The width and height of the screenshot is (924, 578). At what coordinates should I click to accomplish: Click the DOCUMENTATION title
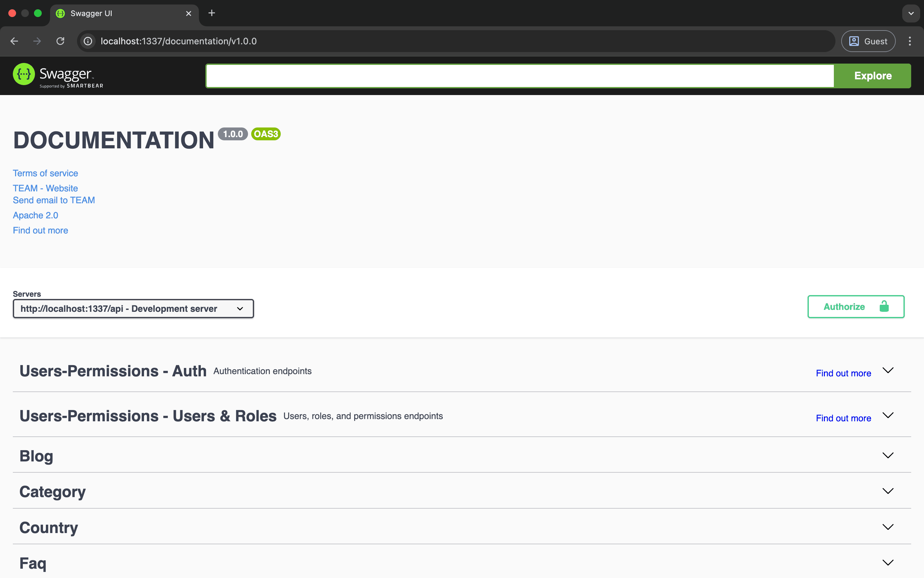[114, 140]
